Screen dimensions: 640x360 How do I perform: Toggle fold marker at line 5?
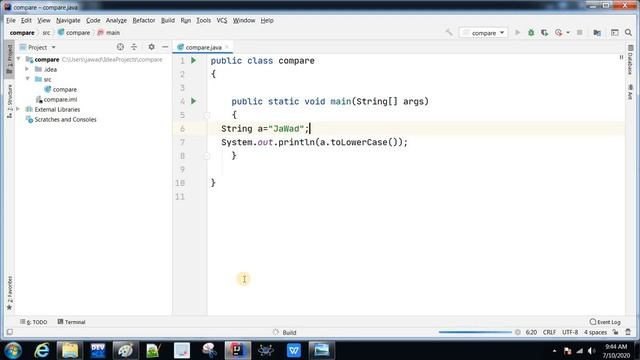tap(207, 115)
